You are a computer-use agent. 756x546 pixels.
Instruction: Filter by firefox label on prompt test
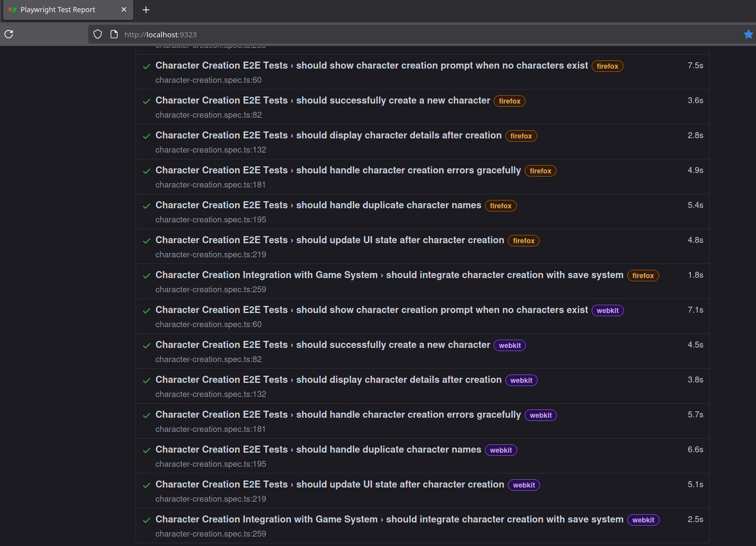pos(607,66)
